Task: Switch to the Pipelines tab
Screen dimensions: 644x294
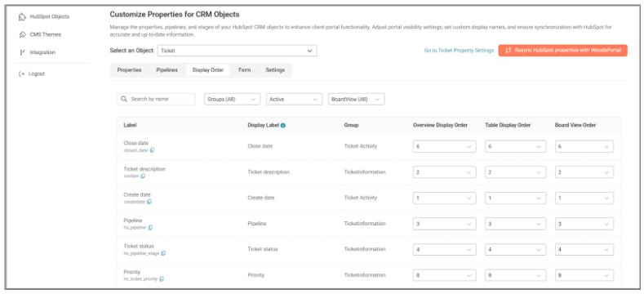Action: (167, 70)
